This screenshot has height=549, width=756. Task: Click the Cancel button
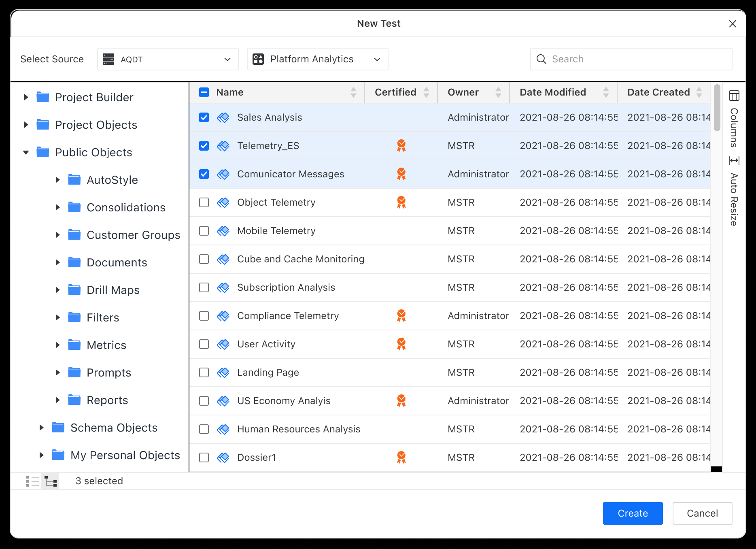(702, 513)
